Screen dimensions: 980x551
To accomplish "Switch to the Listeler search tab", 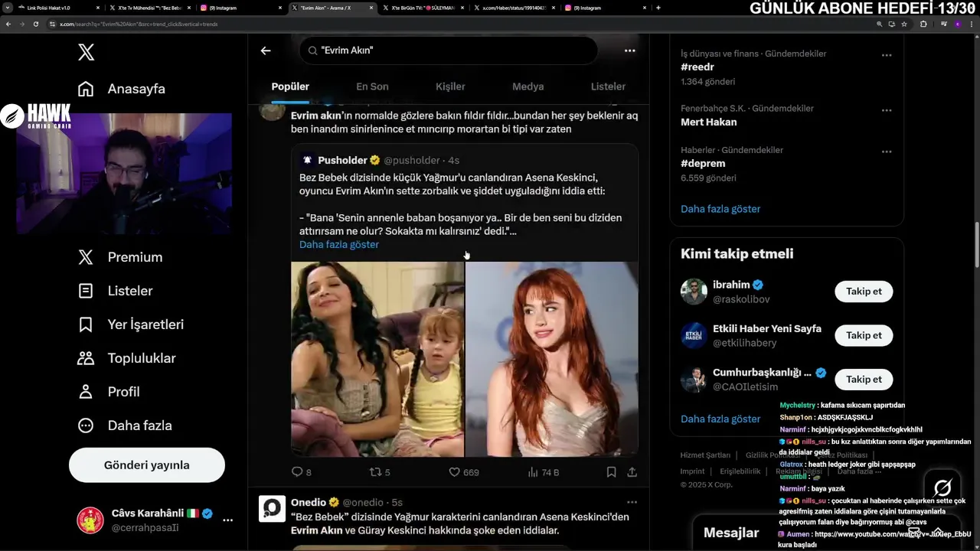I will (608, 86).
